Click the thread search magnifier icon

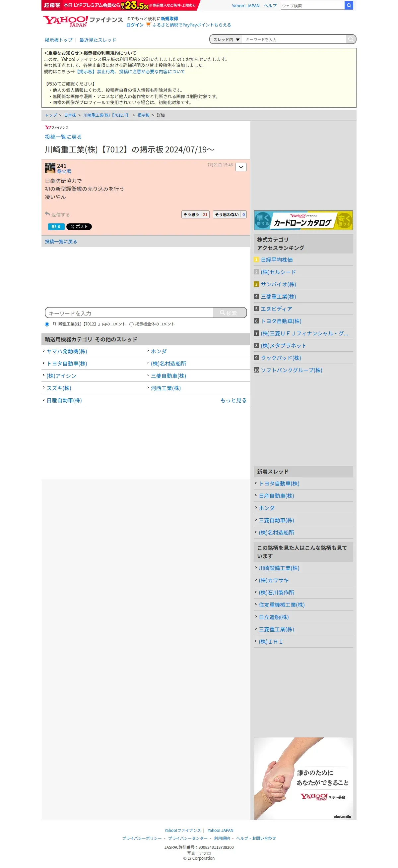tap(351, 39)
